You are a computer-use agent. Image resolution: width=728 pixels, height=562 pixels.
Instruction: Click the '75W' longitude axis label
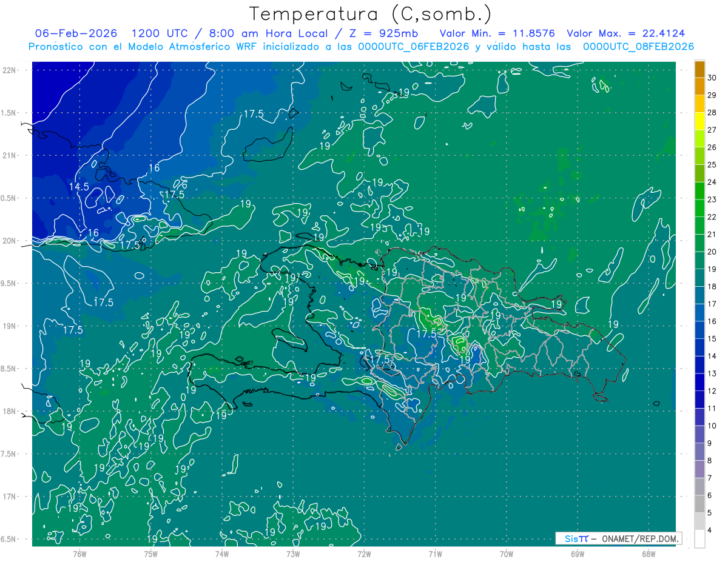coord(151,554)
